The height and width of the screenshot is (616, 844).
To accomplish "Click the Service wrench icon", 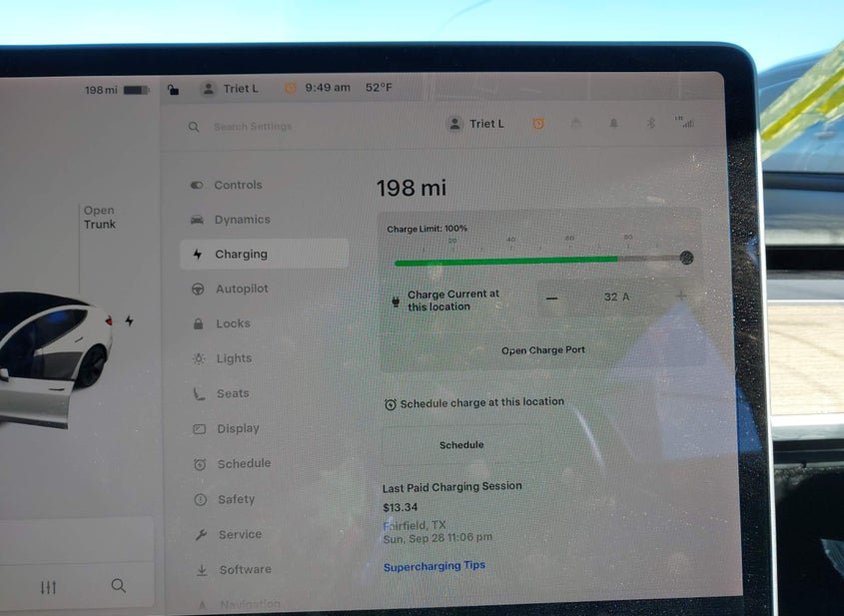I will point(201,535).
